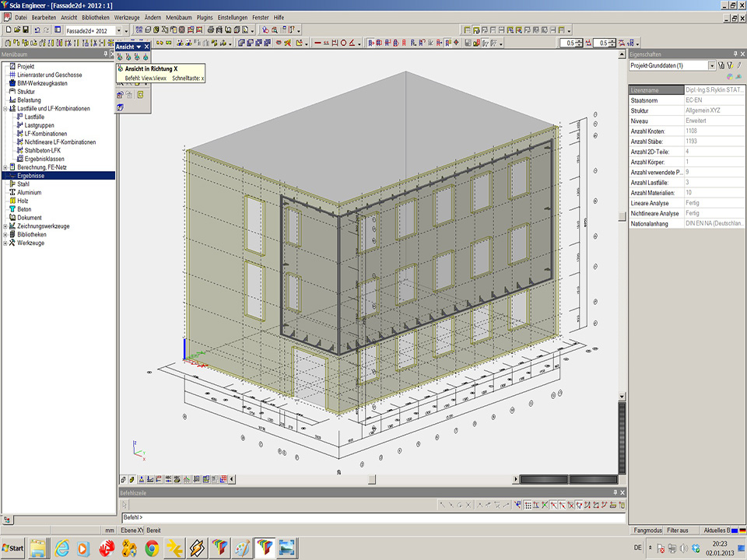Select Ergebnisklassen in the menu tree
Viewport: 747px width, 560px height.
tap(44, 159)
